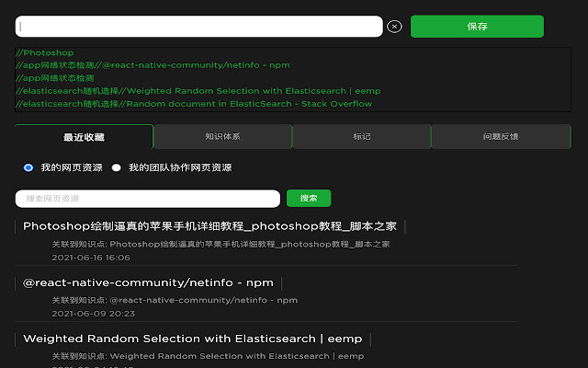The width and height of the screenshot is (588, 368).
Task: Focus the top empty text input field
Action: coord(198,27)
